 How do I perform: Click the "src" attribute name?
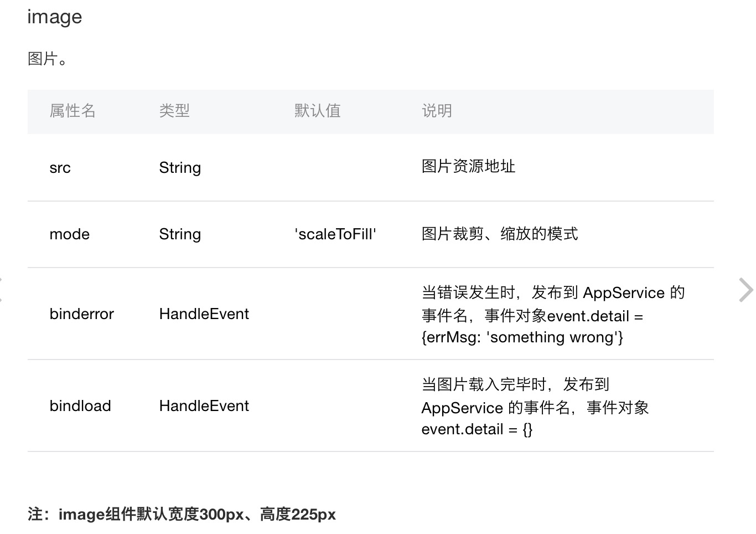tap(60, 168)
